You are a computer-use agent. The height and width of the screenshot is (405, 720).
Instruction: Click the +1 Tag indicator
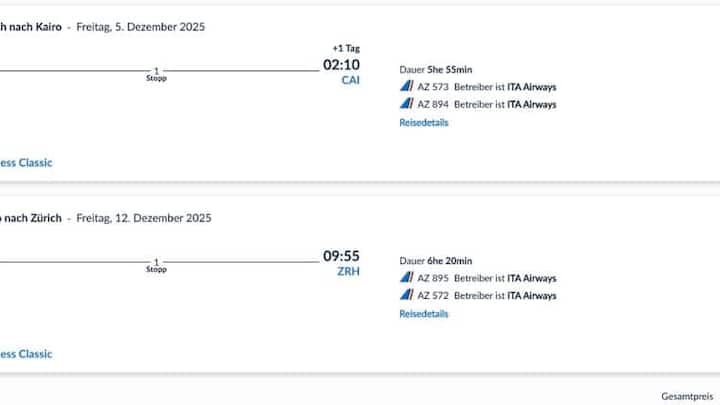[x=345, y=48]
